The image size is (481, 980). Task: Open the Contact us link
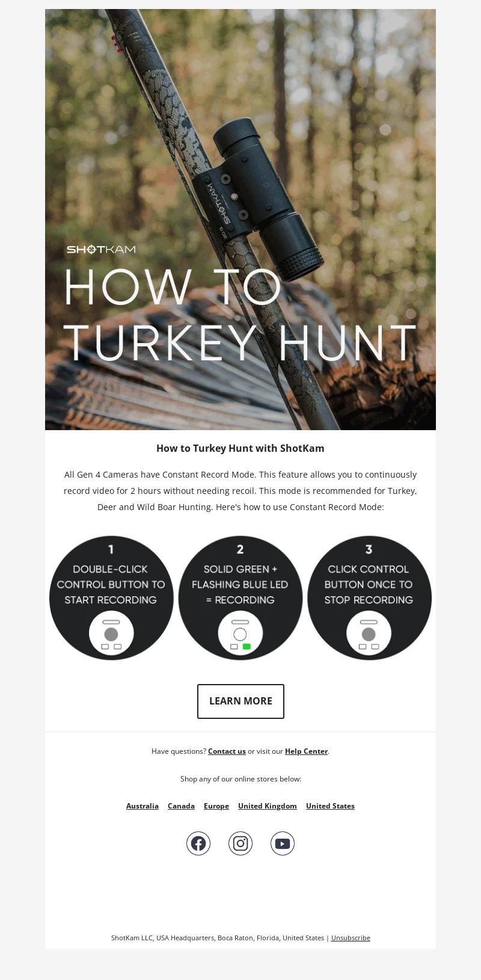(x=227, y=751)
